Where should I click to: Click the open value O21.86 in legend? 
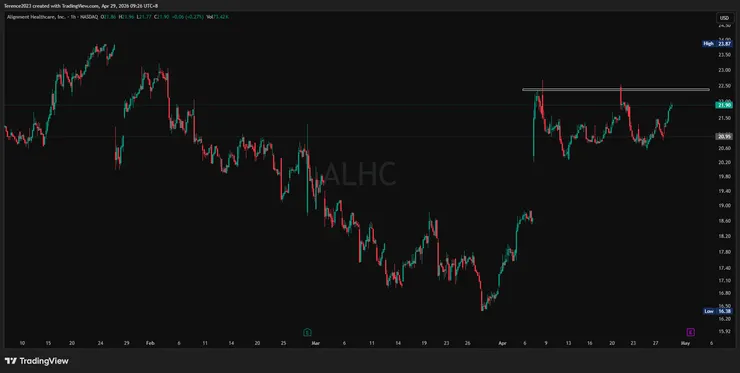(x=108, y=17)
